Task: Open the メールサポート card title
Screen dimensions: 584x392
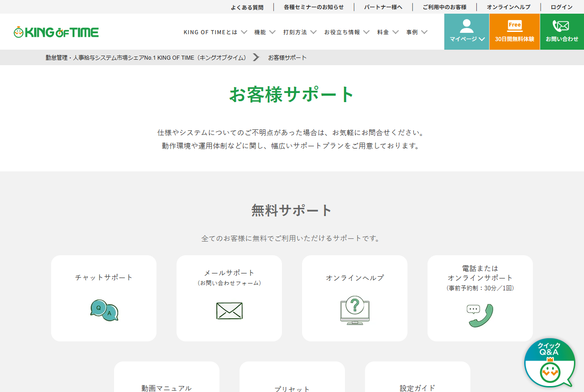Action: pyautogui.click(x=229, y=273)
